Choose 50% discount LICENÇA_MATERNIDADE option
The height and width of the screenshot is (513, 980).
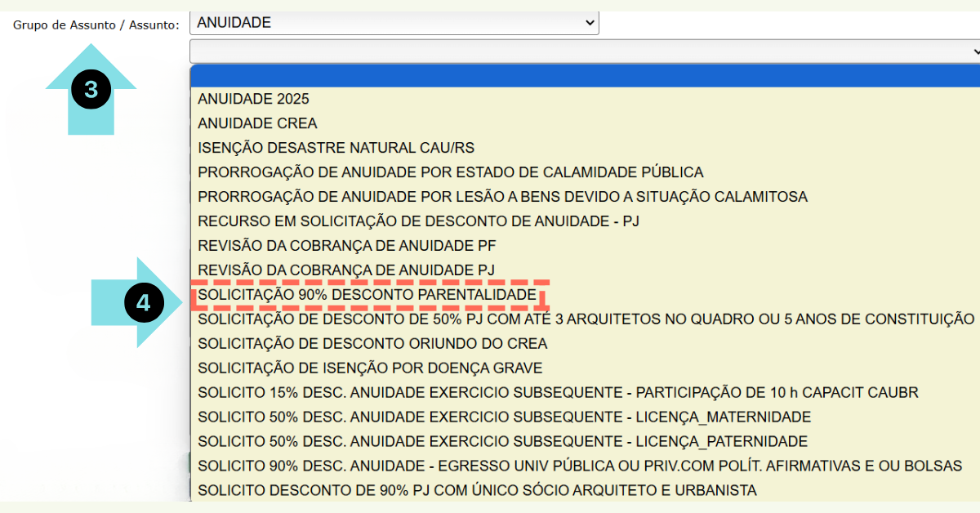(x=504, y=417)
